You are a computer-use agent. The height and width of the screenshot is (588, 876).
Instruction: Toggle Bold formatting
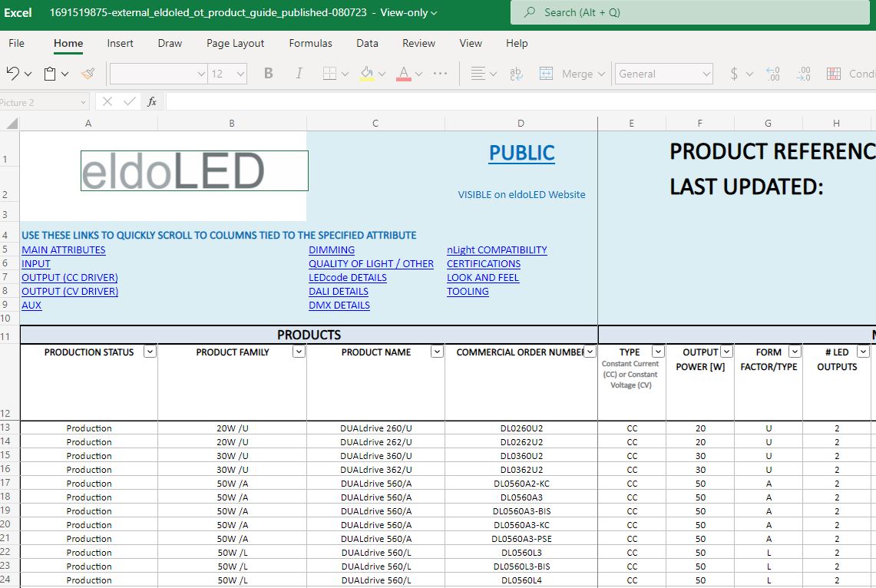point(268,74)
